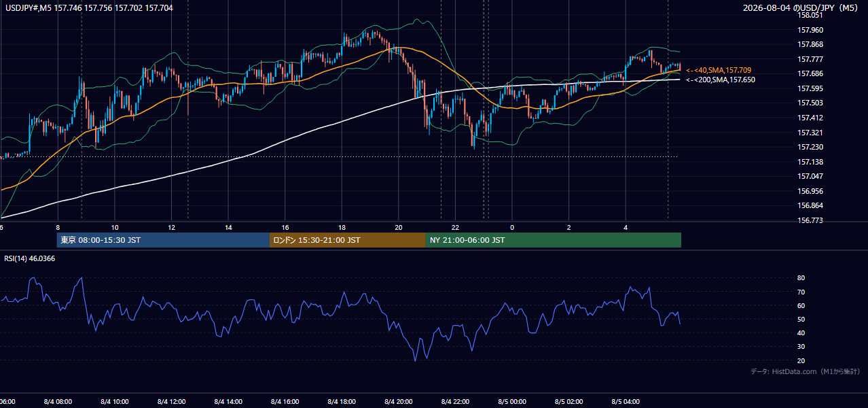Click price axis value 157.686

pos(810,73)
